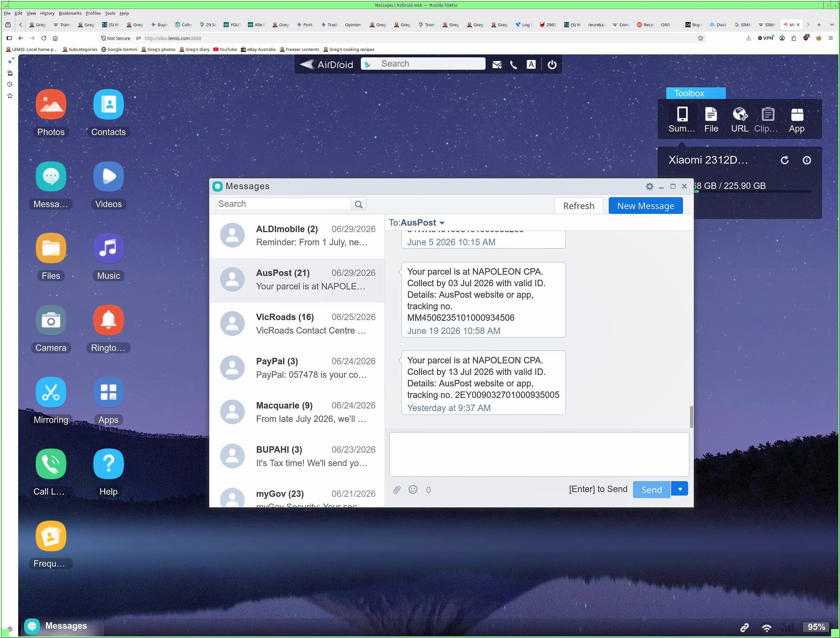Open the Firefox hamburger application menu
Screen dimensions: 840x638
coord(830,38)
